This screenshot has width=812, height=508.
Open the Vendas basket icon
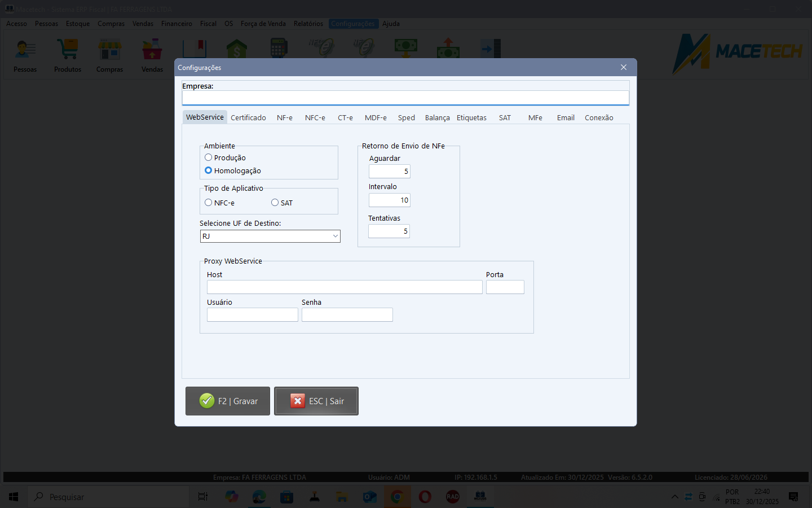coord(152,51)
